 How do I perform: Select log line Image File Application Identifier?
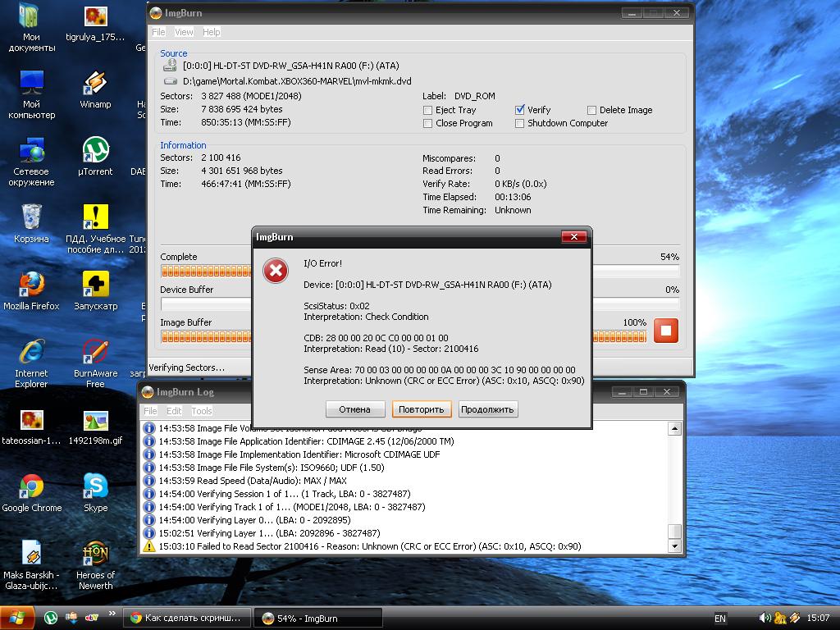[307, 441]
